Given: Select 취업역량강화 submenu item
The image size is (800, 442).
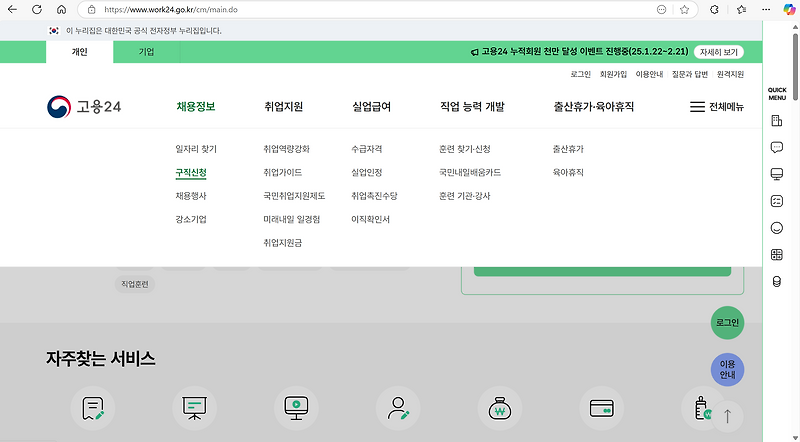Looking at the screenshot, I should pos(287,149).
